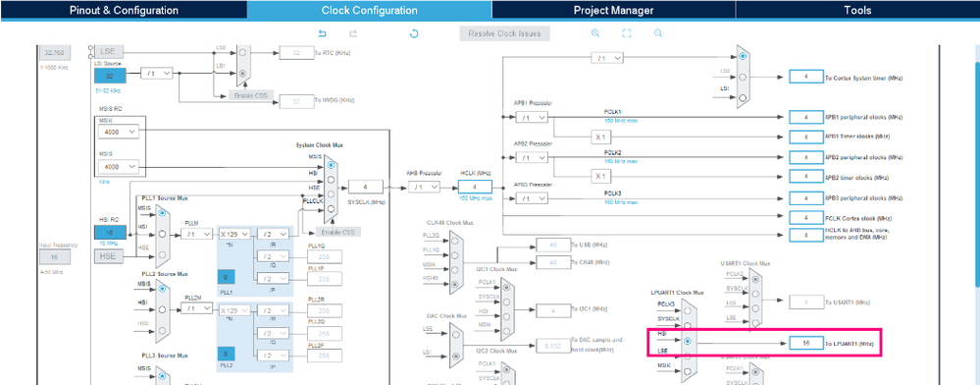
Task: Click the redo arrow icon
Action: (x=353, y=33)
